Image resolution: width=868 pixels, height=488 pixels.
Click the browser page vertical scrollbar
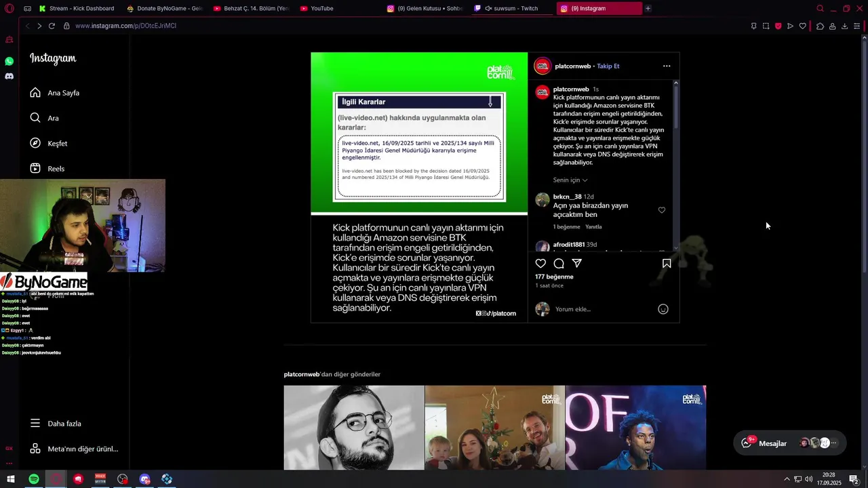tap(865, 156)
